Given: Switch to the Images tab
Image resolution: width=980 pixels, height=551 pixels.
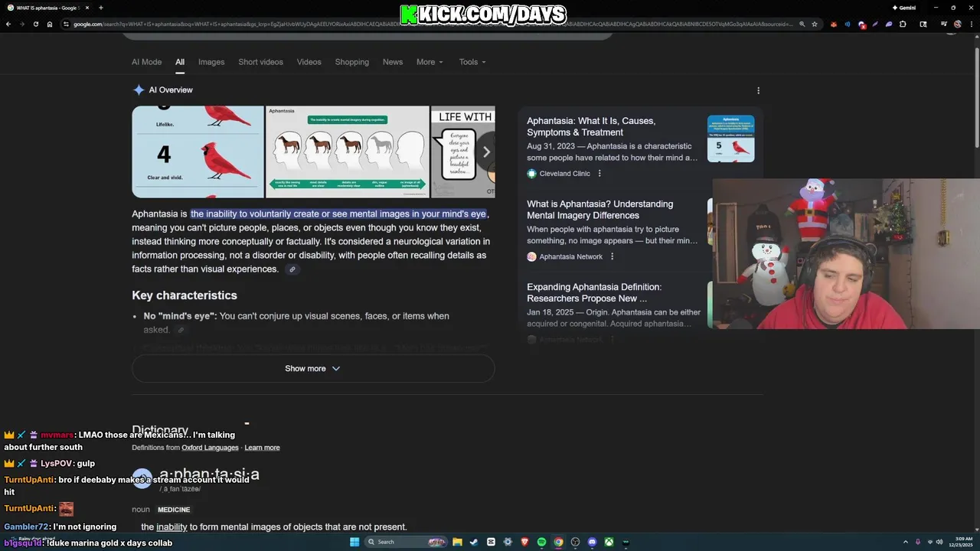Looking at the screenshot, I should 211,62.
